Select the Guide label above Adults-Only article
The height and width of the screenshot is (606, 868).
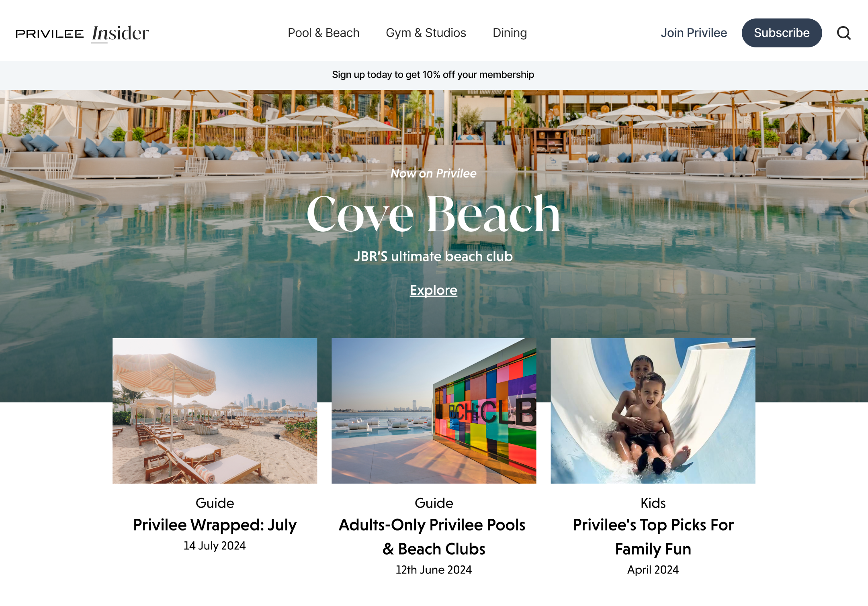click(434, 503)
